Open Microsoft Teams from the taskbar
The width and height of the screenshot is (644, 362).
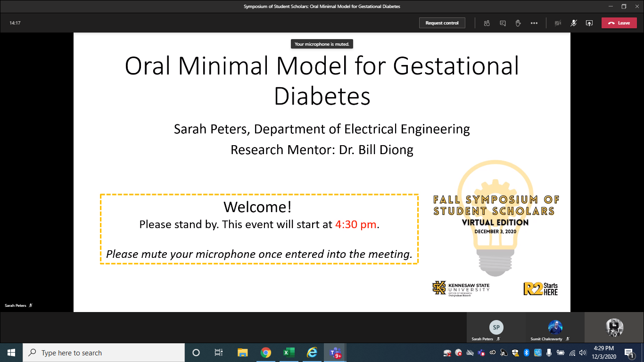335,353
